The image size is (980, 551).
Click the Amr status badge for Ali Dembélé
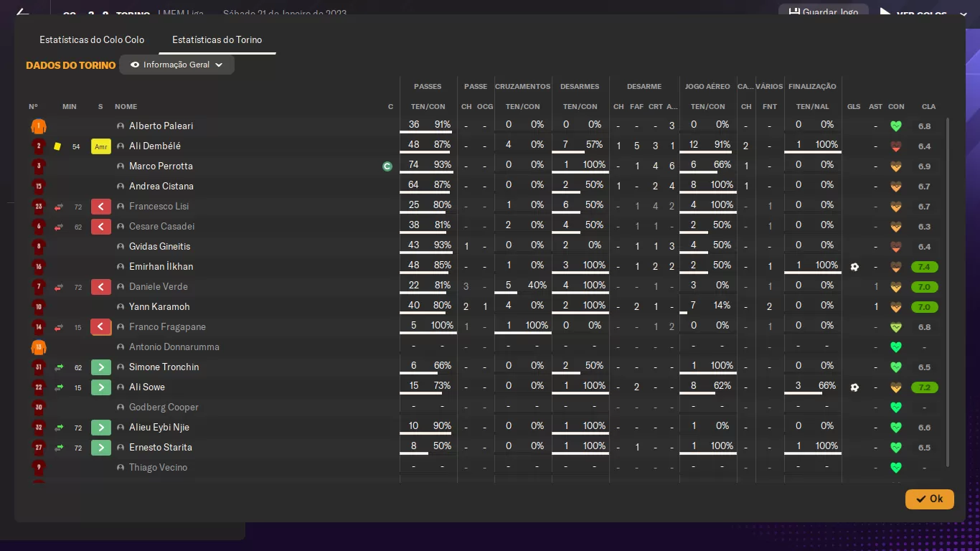tap(101, 146)
